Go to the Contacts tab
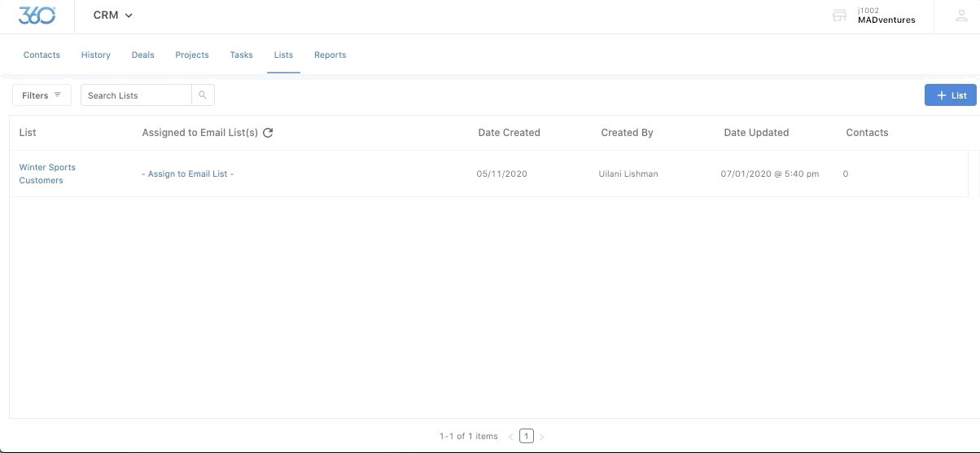The image size is (980, 453). [42, 55]
